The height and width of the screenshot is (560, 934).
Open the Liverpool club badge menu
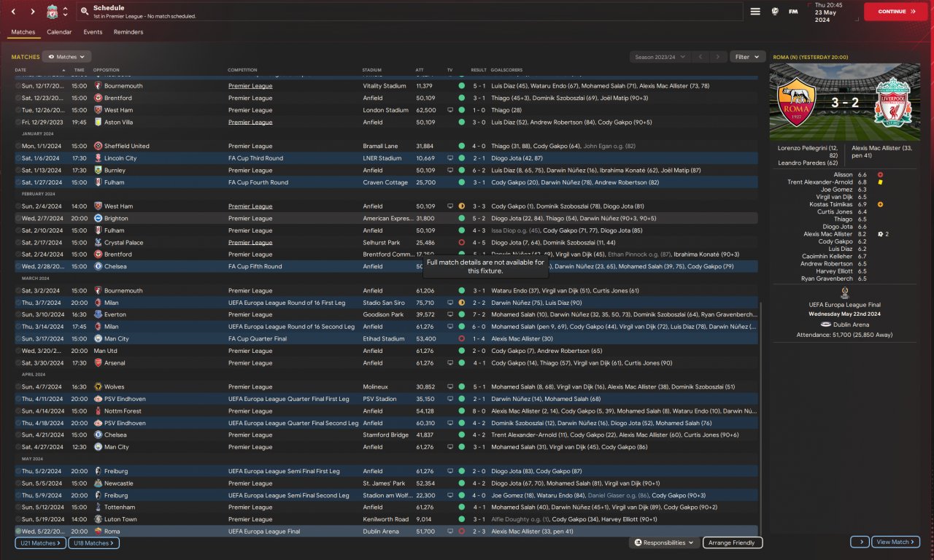(x=53, y=12)
